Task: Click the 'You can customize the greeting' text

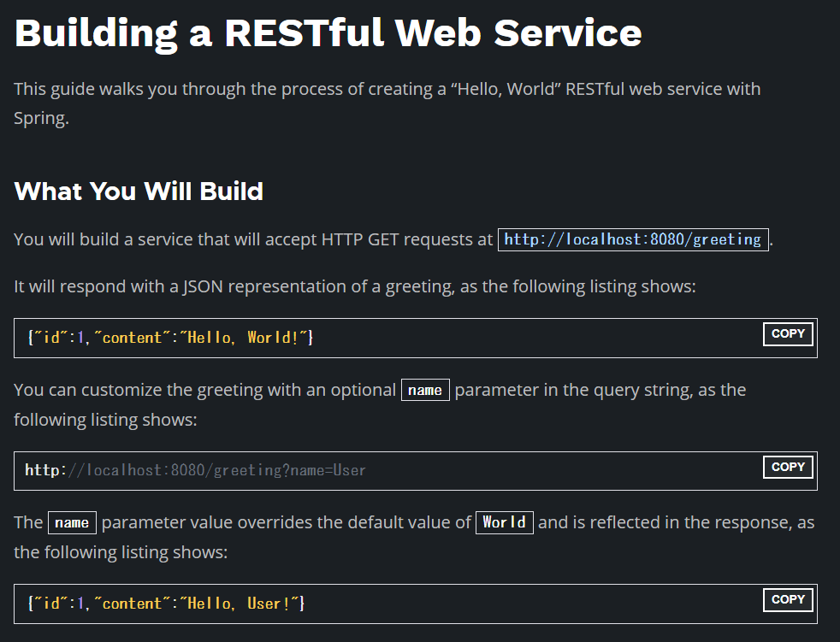Action: [x=205, y=391]
